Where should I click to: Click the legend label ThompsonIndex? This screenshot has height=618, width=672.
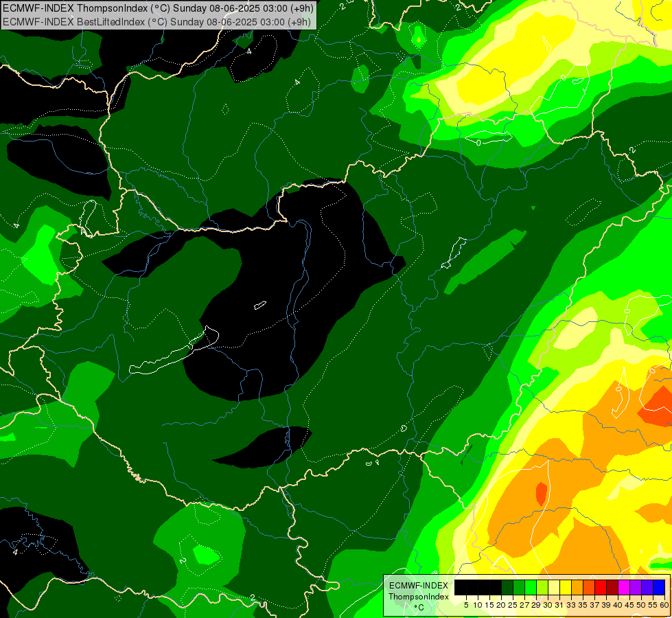[418, 597]
